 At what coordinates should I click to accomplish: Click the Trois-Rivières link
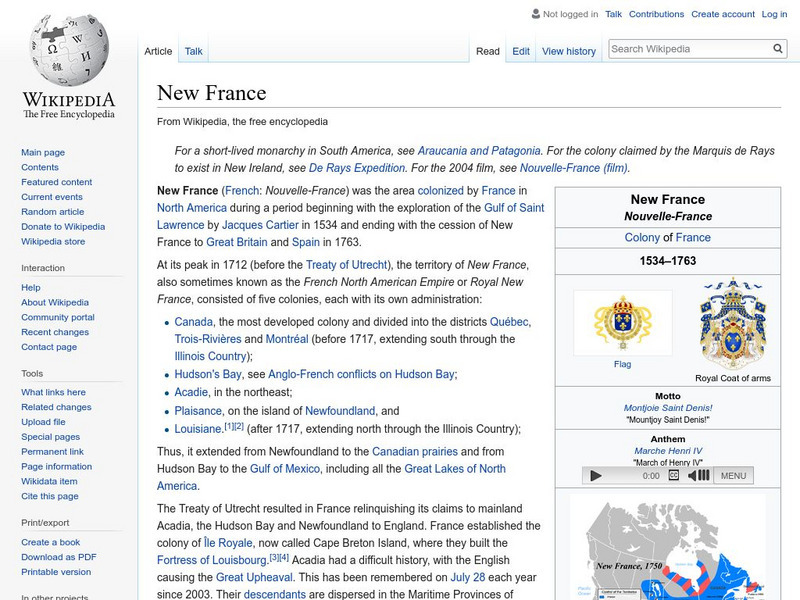(208, 339)
